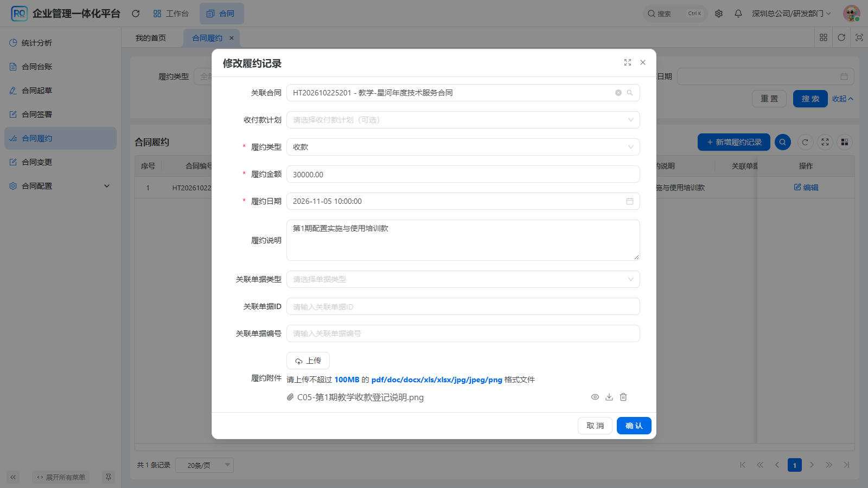The width and height of the screenshot is (868, 488).
Task: Maximize the 修改履约记录 dialog to fullscreen
Action: (x=628, y=62)
